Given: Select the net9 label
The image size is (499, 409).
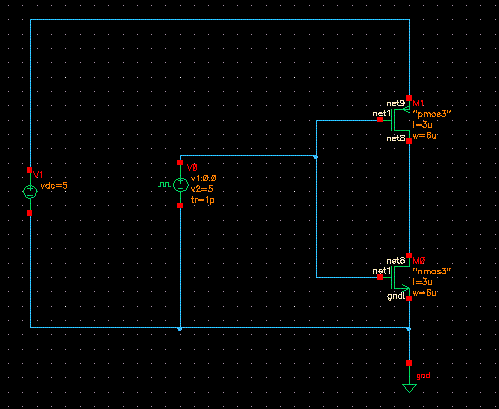Looking at the screenshot, I should [396, 104].
